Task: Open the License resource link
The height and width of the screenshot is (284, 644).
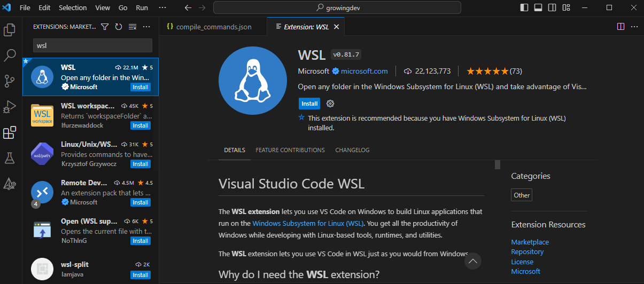Action: tap(522, 262)
